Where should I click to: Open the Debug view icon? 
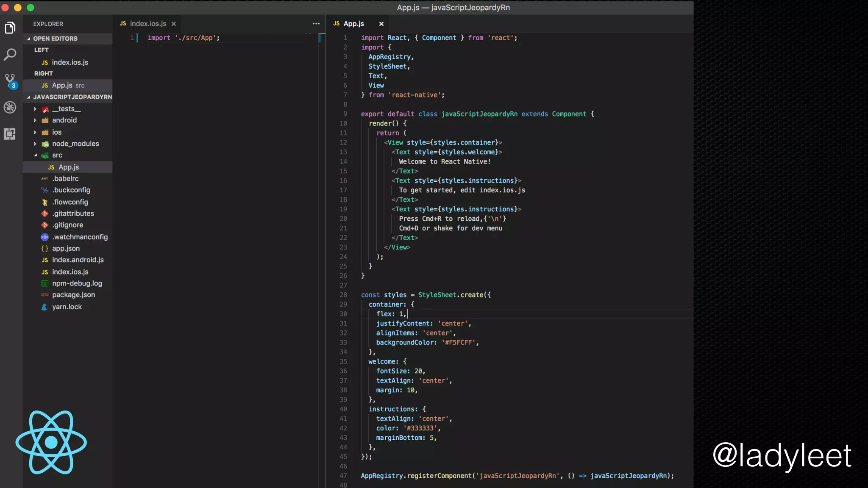click(x=10, y=107)
